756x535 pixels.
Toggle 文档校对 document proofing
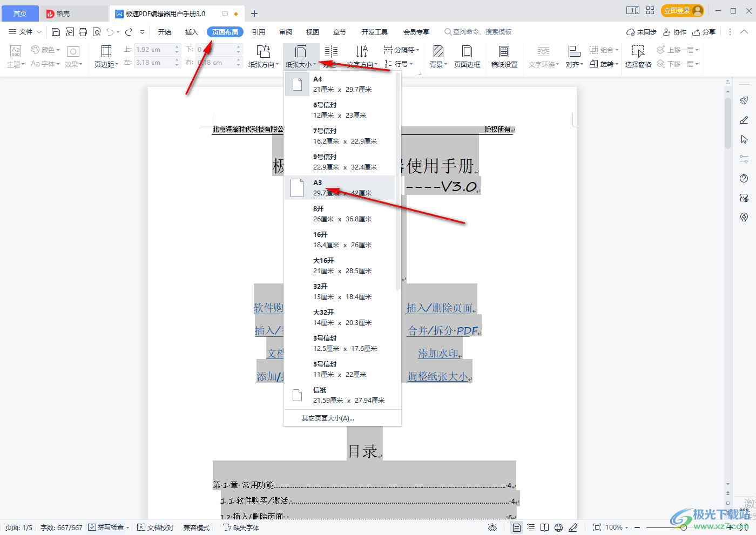[156, 527]
